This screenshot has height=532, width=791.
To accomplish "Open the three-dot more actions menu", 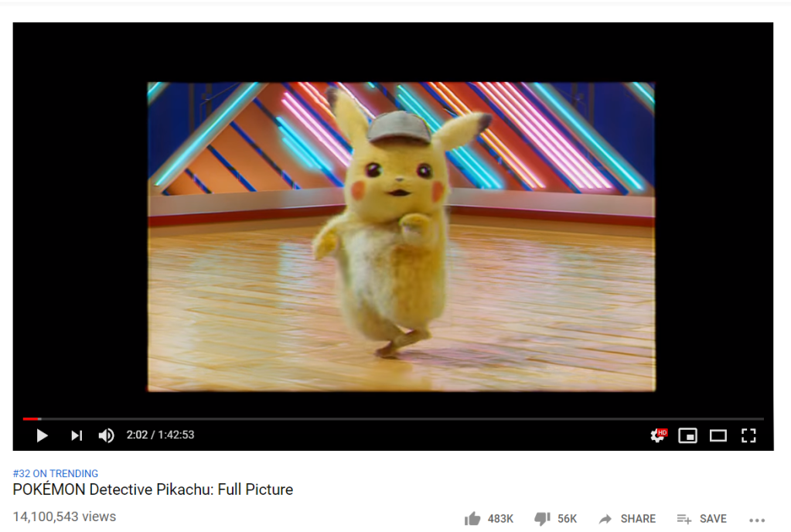I will click(757, 520).
